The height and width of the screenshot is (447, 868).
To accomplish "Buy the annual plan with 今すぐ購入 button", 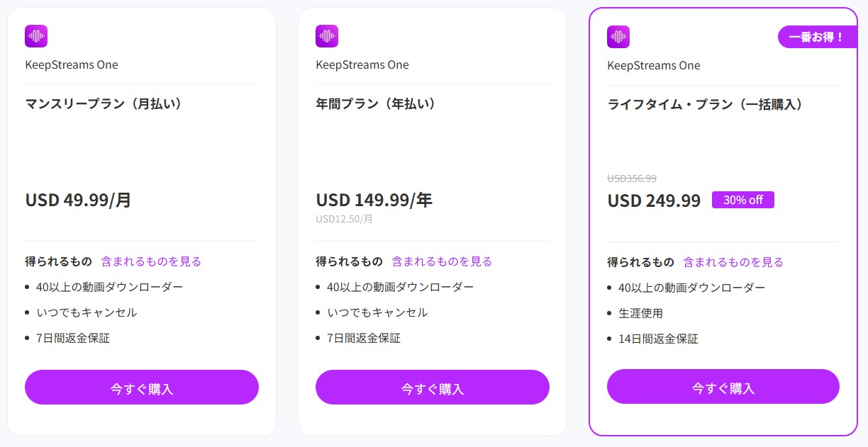I will (433, 387).
